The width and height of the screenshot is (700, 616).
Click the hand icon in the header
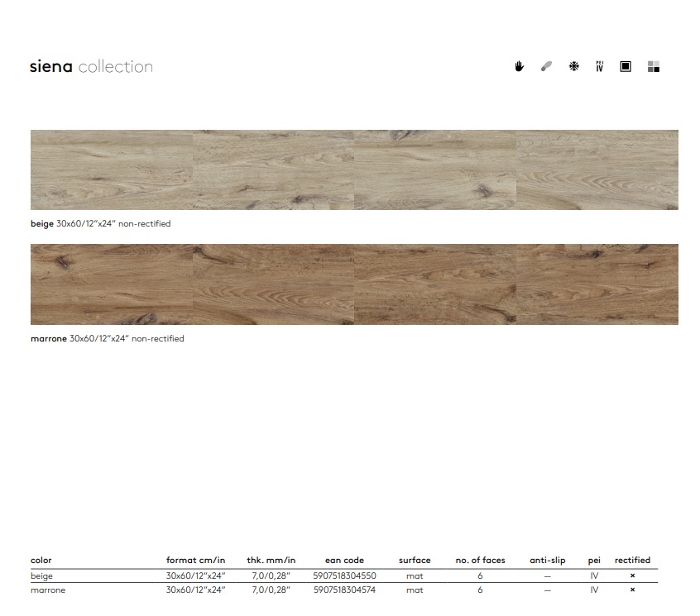pos(520,67)
